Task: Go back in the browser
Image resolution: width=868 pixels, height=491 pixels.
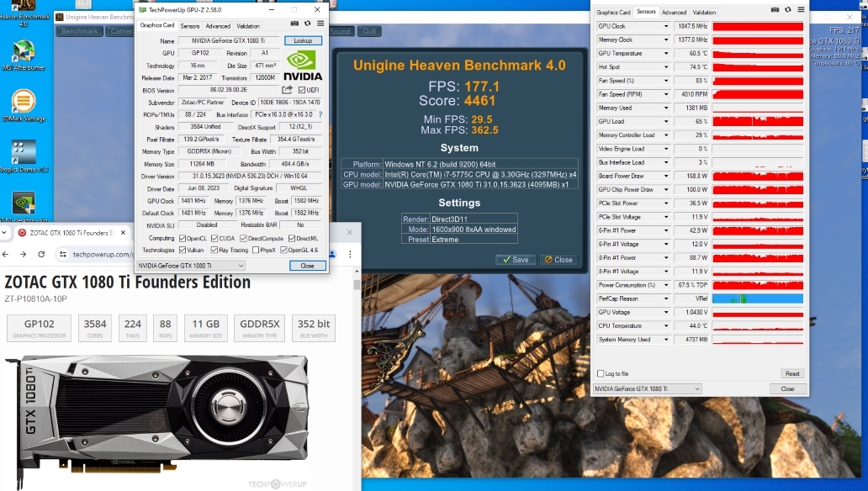Action: click(6, 254)
